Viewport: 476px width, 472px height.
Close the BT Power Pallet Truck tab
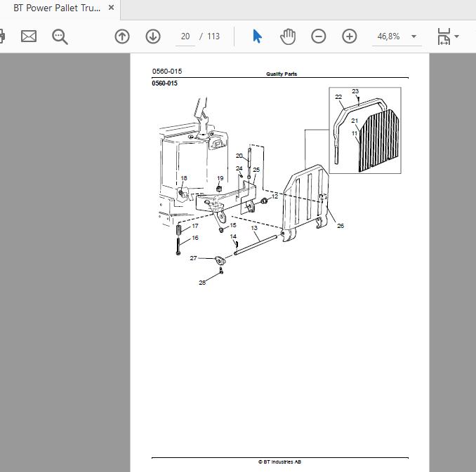point(111,8)
